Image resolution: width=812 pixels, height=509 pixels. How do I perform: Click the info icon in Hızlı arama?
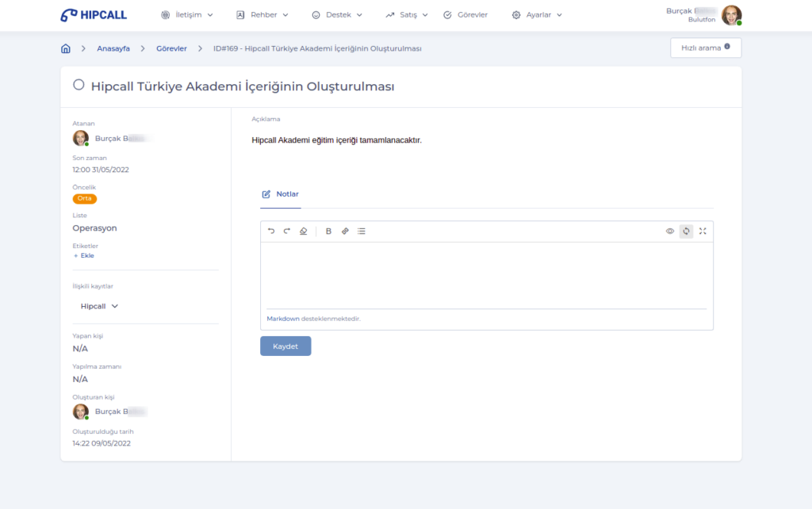pos(727,47)
